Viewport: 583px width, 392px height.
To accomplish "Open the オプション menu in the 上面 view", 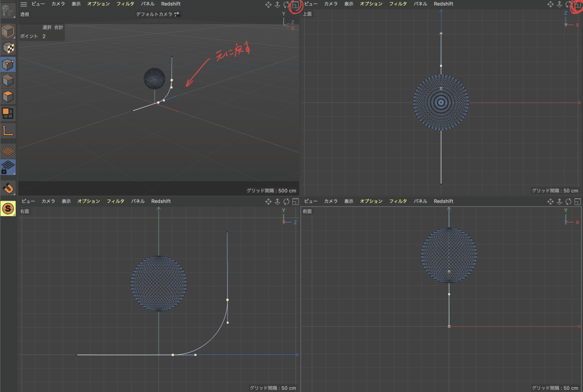I will tap(372, 4).
